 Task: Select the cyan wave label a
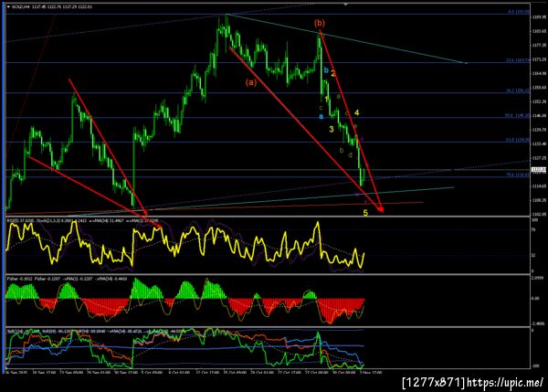pos(321,116)
